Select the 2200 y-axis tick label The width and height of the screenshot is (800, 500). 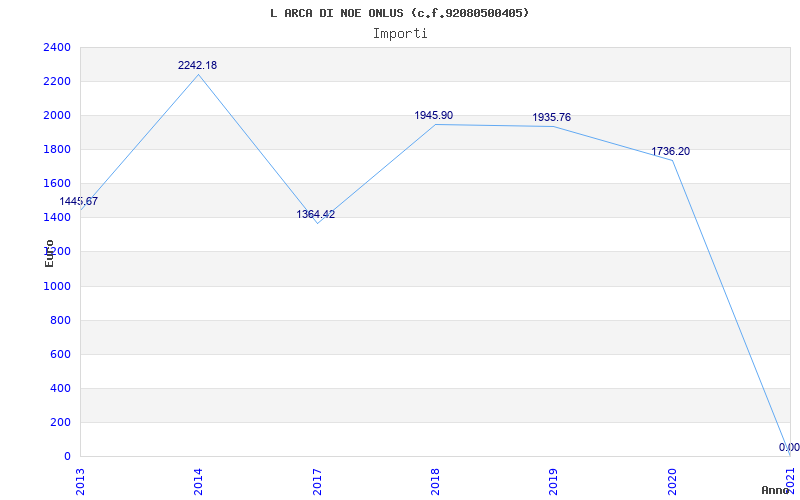click(x=57, y=81)
